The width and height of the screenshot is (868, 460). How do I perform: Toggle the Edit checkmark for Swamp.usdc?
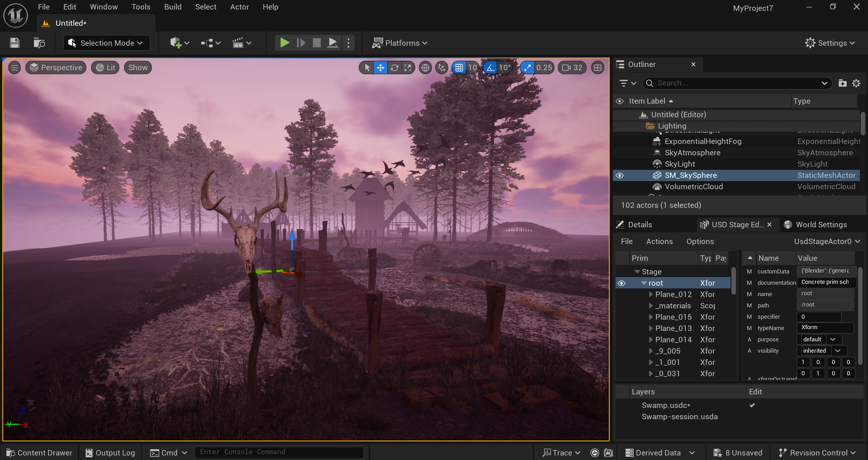(752, 405)
